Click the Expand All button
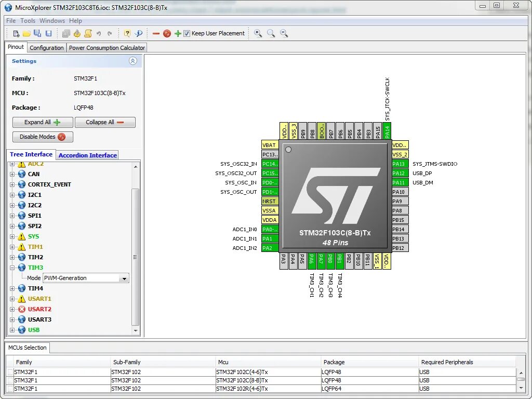Viewport: 532px width, 399px height. click(43, 122)
